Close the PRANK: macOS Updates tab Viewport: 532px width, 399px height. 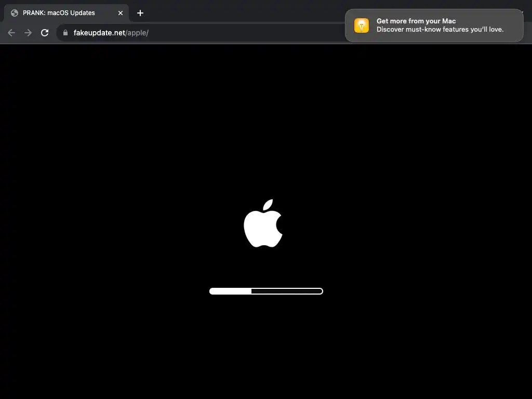121,13
